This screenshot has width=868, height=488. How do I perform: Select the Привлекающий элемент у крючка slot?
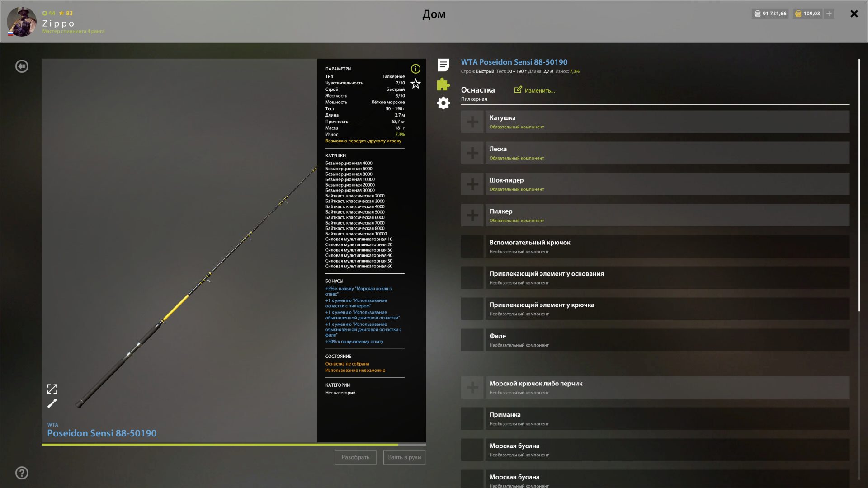click(655, 309)
